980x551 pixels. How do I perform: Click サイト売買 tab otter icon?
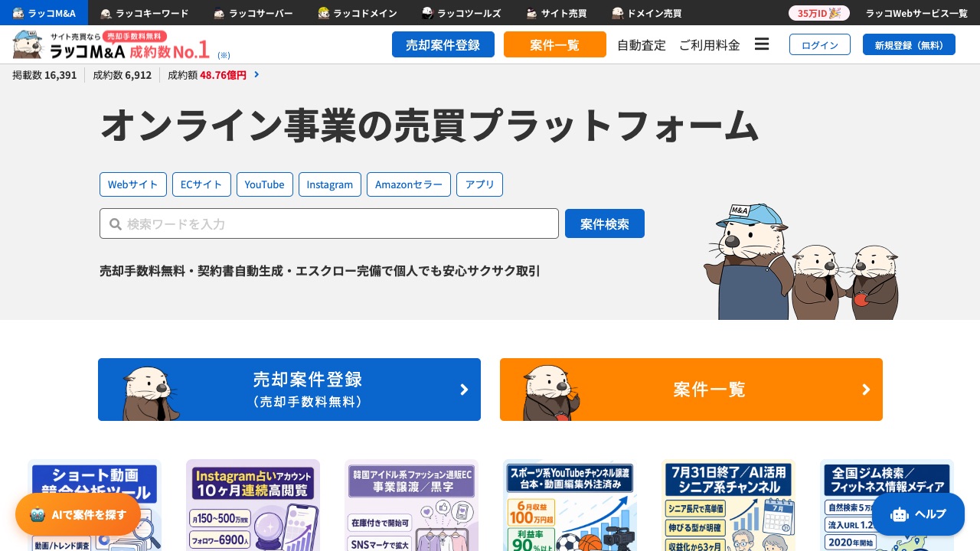point(531,13)
